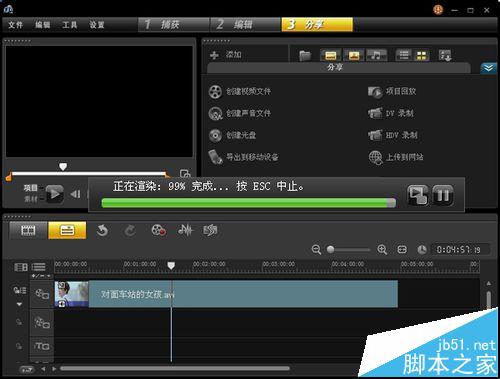Open the 文件 menu
The height and width of the screenshot is (379, 500).
point(15,25)
